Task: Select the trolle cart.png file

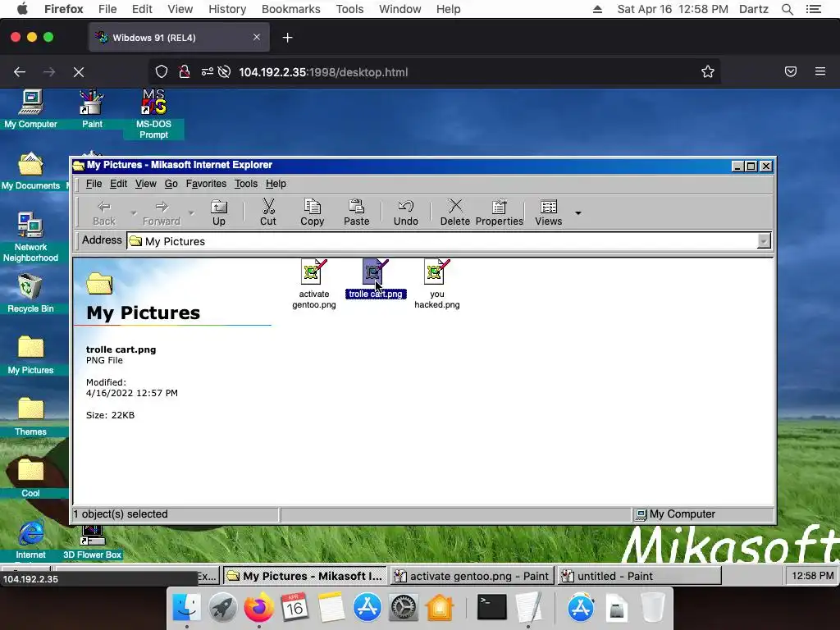Action: [x=376, y=279]
